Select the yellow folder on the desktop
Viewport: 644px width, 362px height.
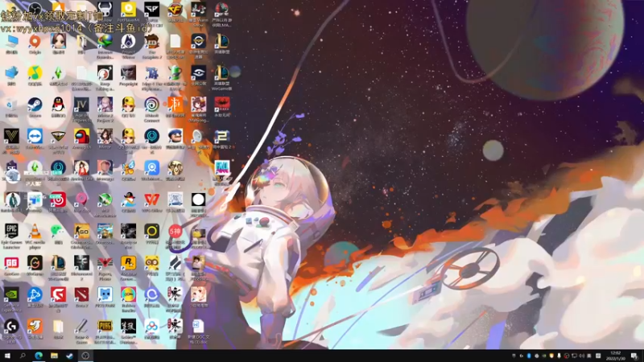point(58,327)
